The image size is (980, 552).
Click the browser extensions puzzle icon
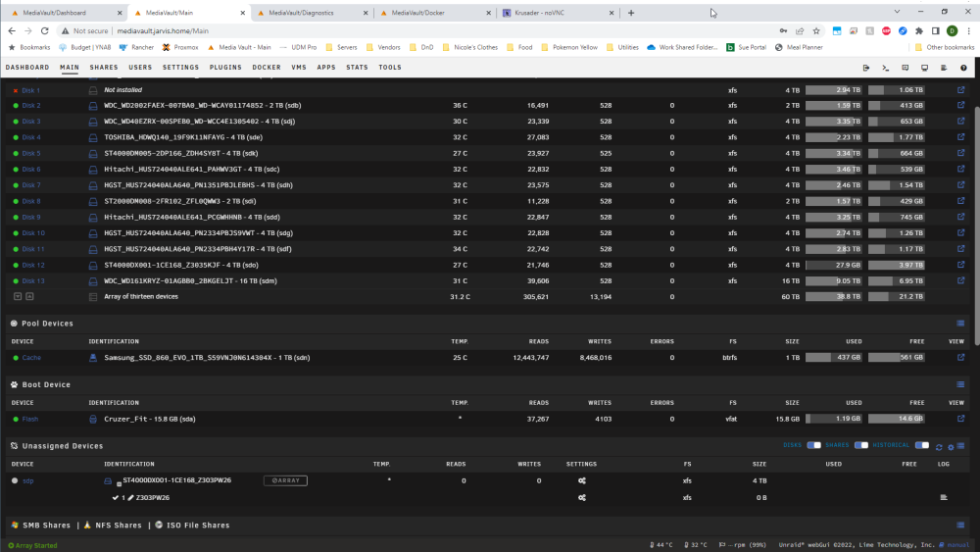pos(919,30)
